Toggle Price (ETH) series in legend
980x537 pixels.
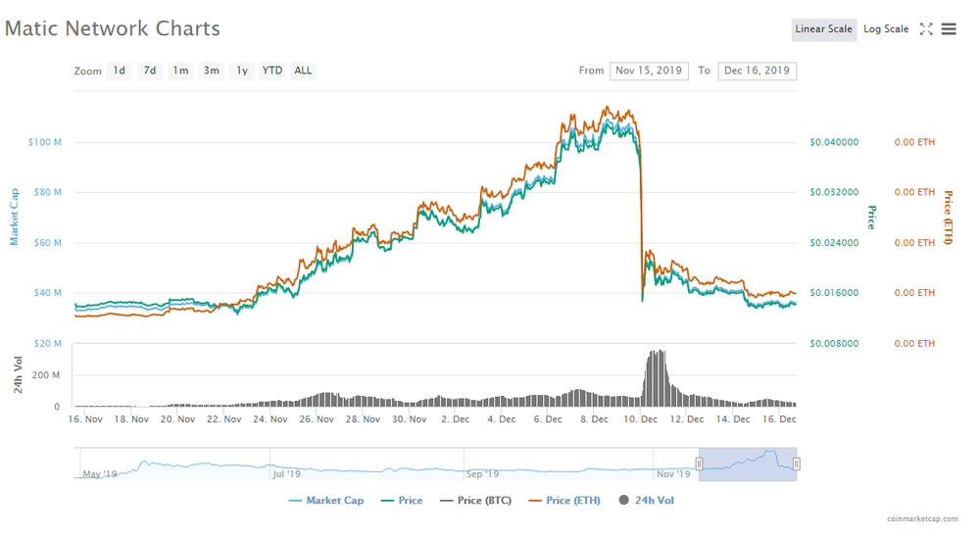tap(564, 500)
